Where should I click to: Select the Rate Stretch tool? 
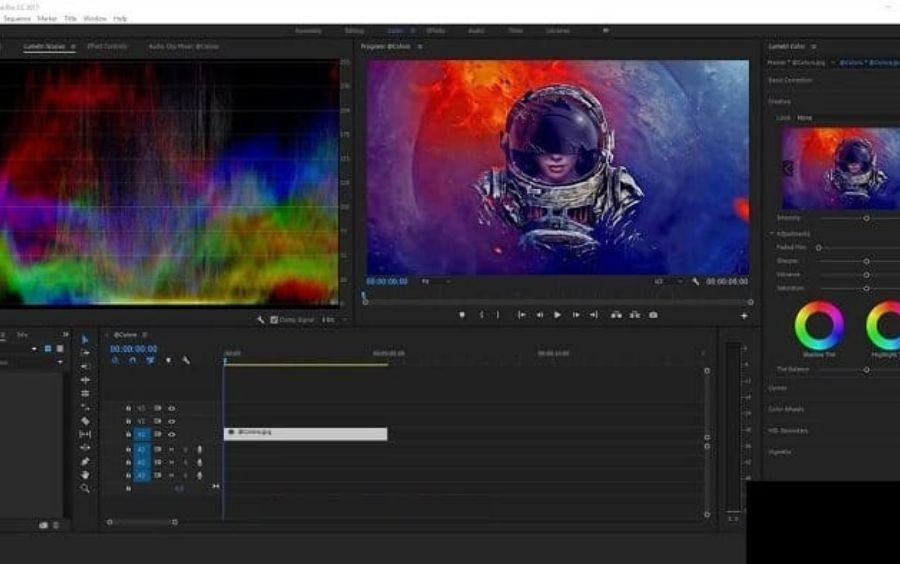[x=85, y=407]
